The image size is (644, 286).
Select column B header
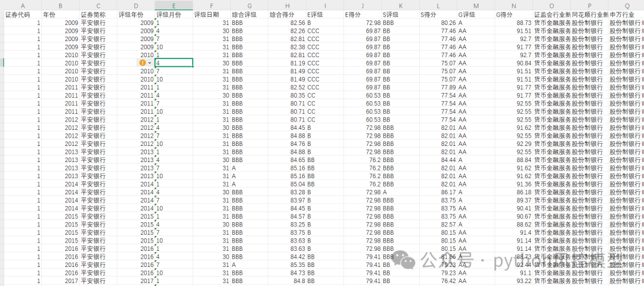tap(60, 6)
